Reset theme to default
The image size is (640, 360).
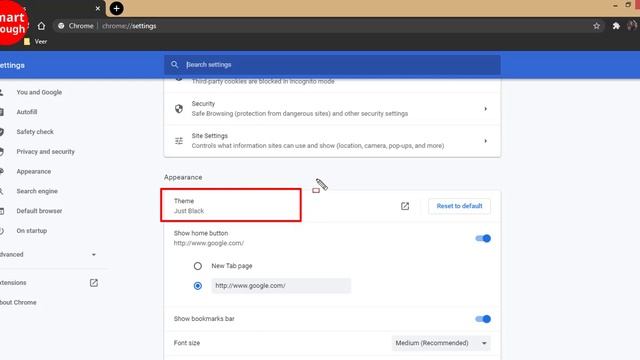(x=459, y=206)
